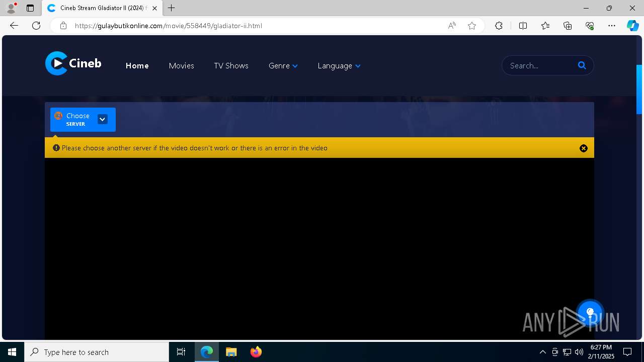Image resolution: width=644 pixels, height=362 pixels.
Task: Add this page to favorites
Action: (472, 26)
